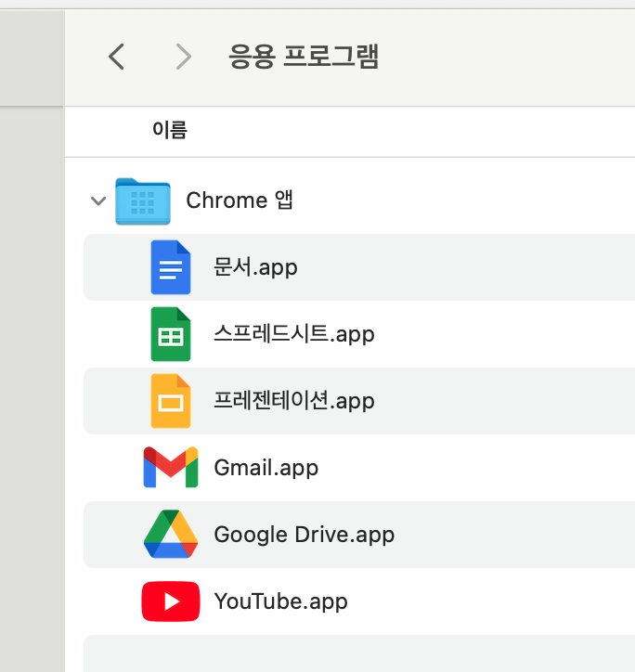This screenshot has height=672, width=635.
Task: Go forward with the right chevron button
Action: [x=184, y=56]
